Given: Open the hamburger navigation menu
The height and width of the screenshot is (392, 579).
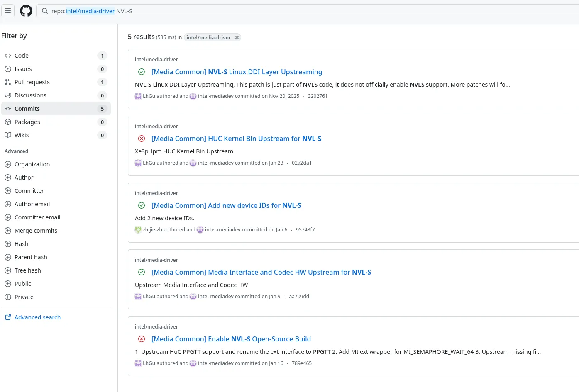Looking at the screenshot, I should 8,11.
